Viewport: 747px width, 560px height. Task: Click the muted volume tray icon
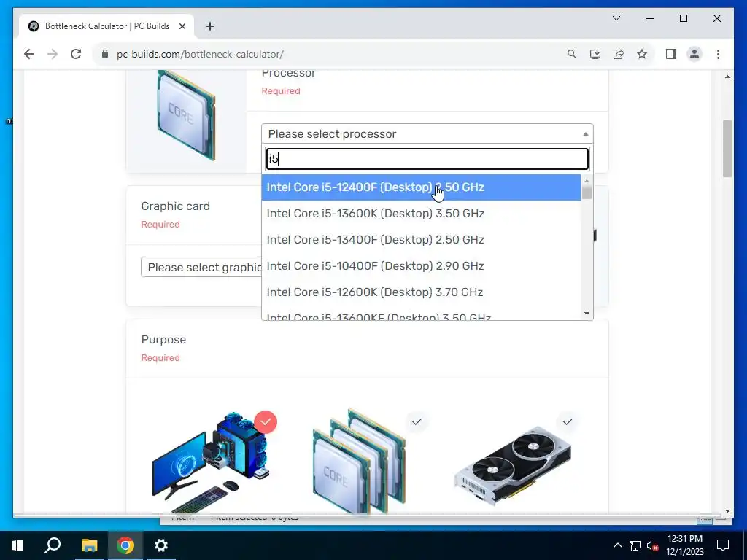click(652, 545)
